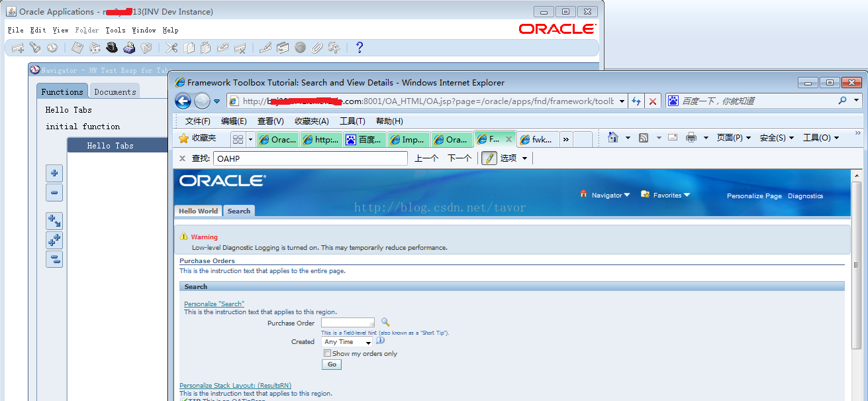Click the Copy icon in Oracle Applications toolbar
This screenshot has height=401, width=868.
coord(189,48)
